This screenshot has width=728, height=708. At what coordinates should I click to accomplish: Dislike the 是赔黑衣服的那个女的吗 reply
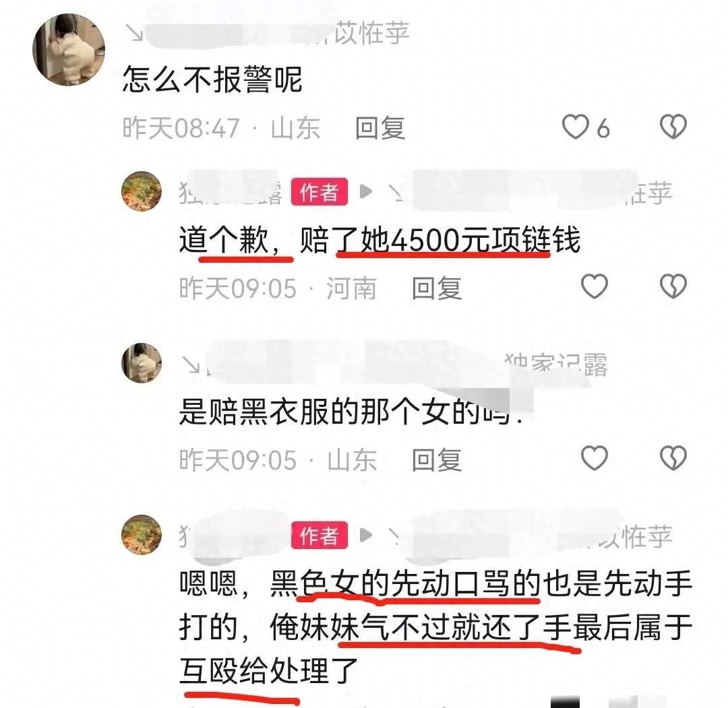pos(673,458)
